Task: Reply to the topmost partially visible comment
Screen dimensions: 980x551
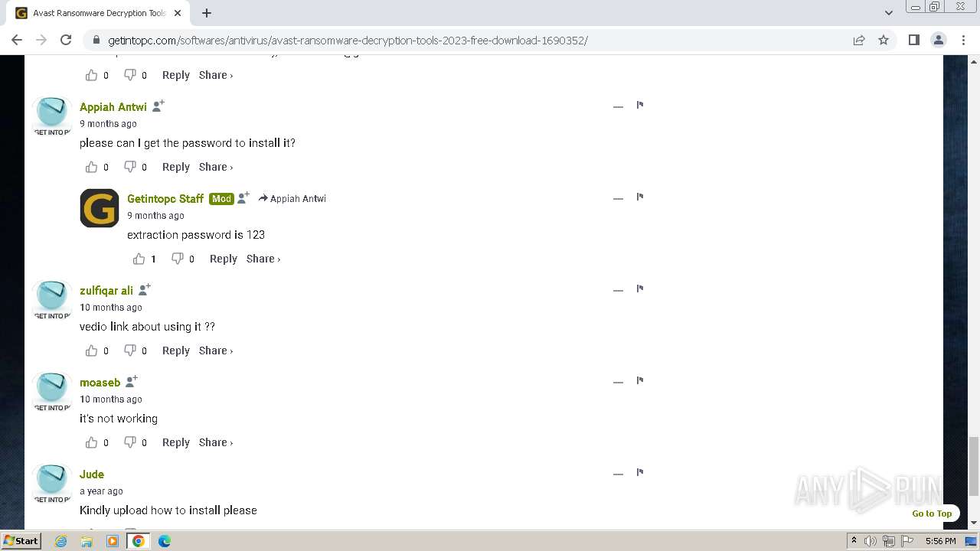Action: coord(175,75)
